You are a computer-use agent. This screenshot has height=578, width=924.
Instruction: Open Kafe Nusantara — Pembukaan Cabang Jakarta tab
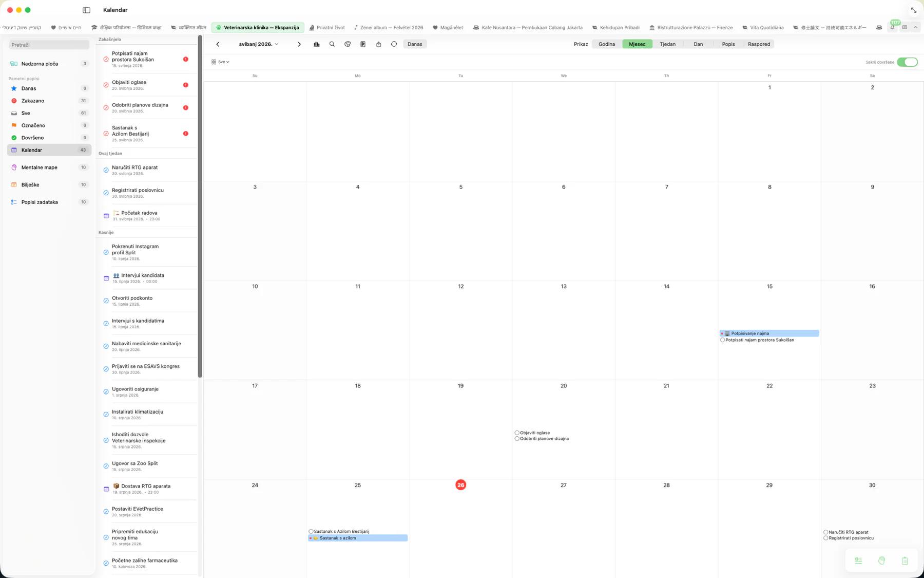(x=528, y=27)
